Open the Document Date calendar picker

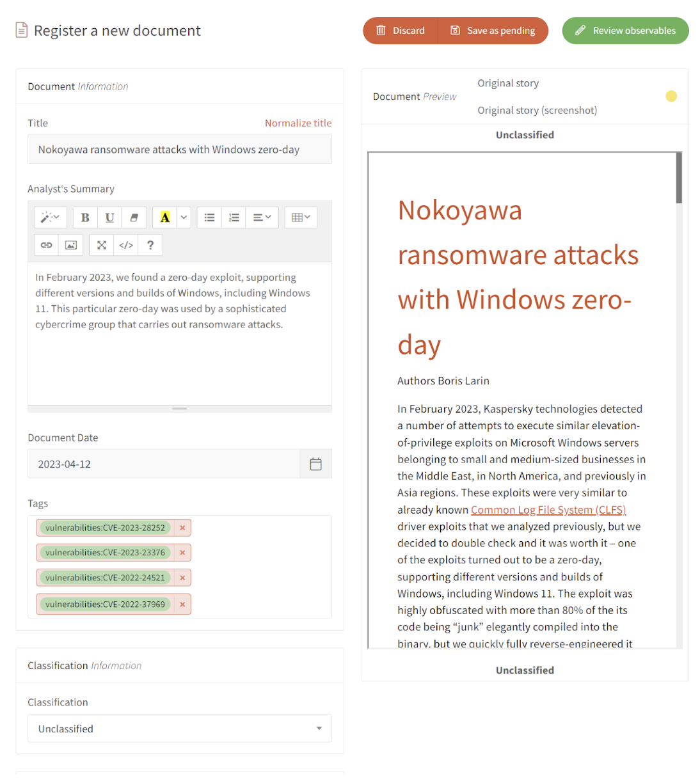(315, 463)
